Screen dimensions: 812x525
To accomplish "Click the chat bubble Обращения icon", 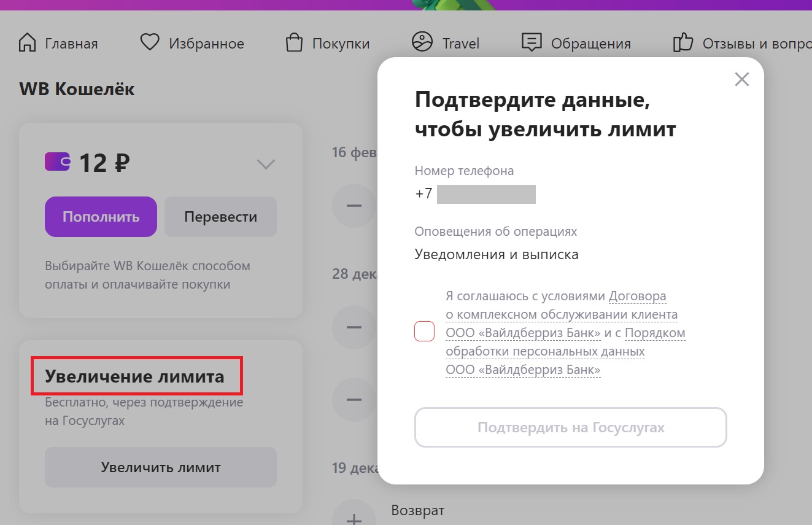I will pos(532,43).
